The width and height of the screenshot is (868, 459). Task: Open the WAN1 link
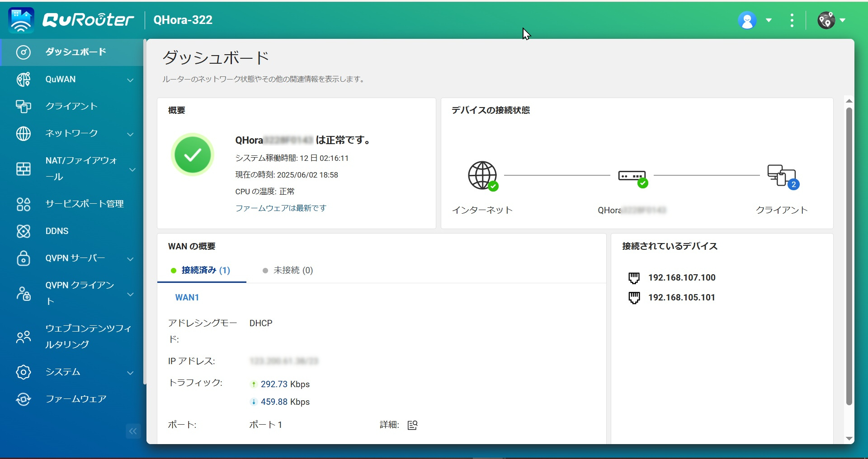click(187, 297)
